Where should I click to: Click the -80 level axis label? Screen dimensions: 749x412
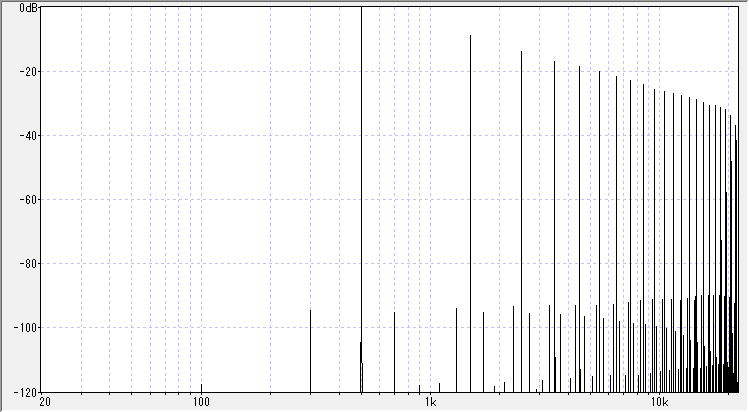point(28,264)
